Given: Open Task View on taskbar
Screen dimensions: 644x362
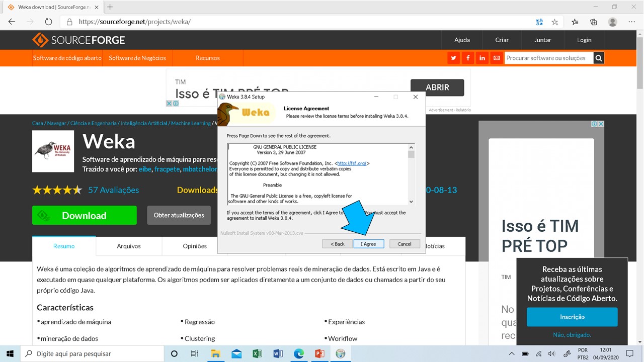Looking at the screenshot, I should coord(194,353).
